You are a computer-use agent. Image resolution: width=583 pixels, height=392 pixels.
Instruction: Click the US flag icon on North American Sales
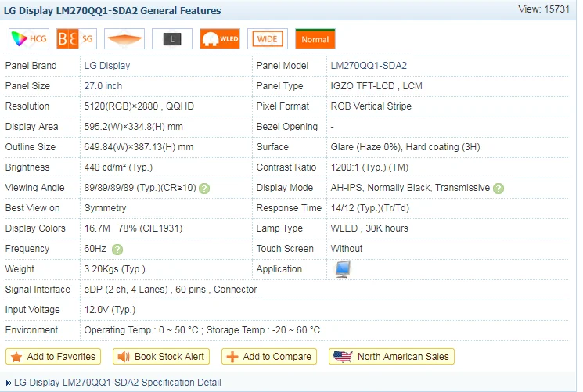(343, 356)
